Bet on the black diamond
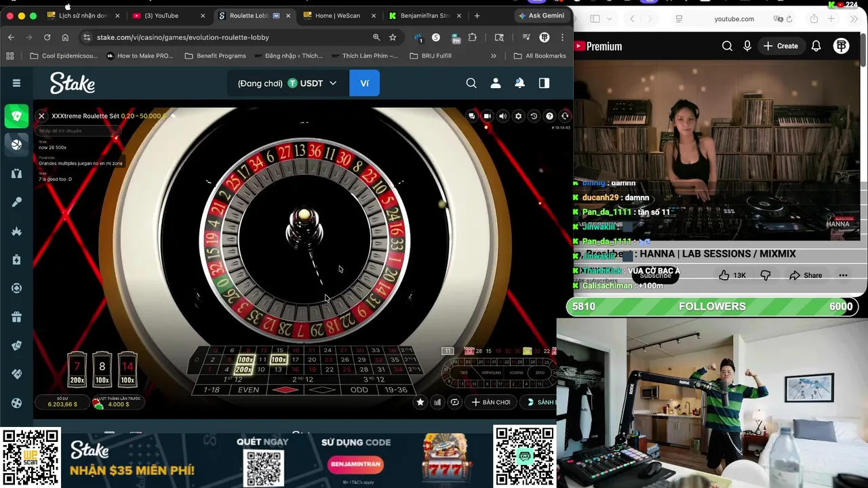The width and height of the screenshot is (868, 488). click(x=323, y=390)
